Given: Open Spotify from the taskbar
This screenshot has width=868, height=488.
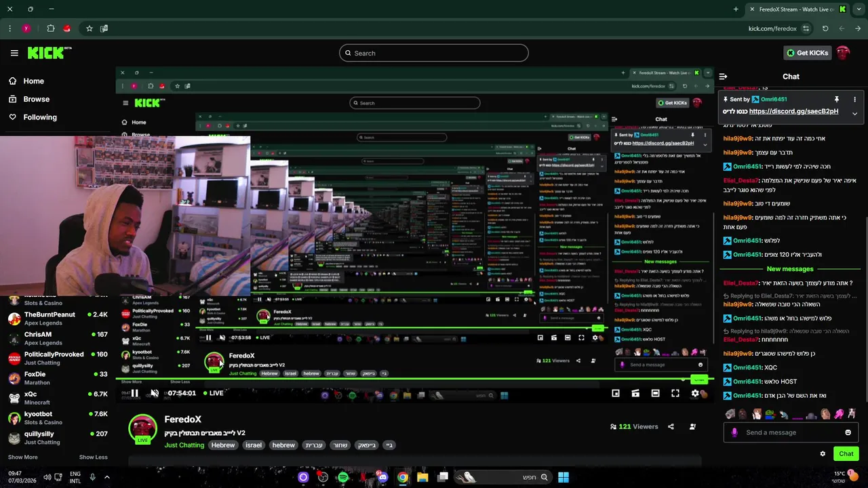Looking at the screenshot, I should 343,477.
